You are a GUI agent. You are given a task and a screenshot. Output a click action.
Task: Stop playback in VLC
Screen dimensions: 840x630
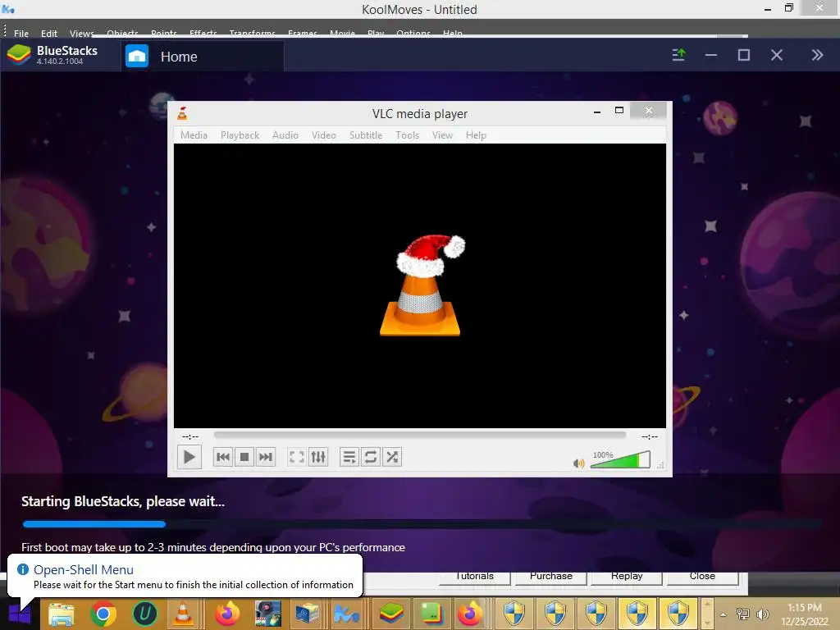click(244, 457)
